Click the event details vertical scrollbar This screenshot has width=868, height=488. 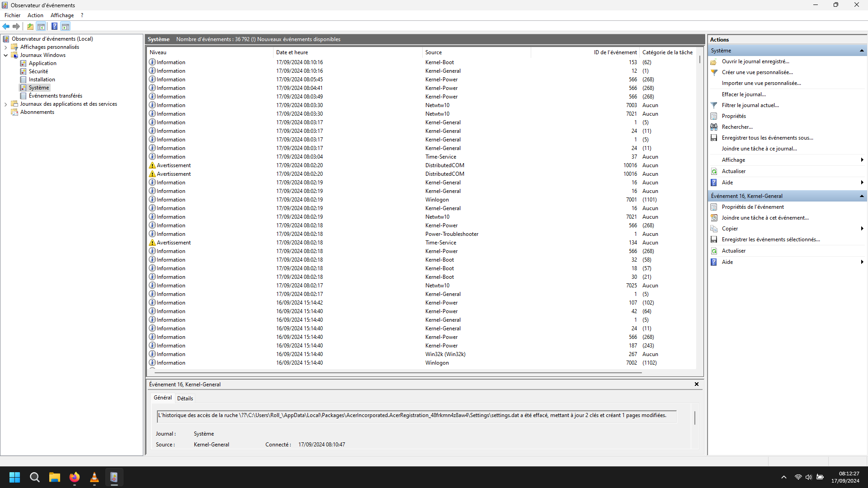695,418
